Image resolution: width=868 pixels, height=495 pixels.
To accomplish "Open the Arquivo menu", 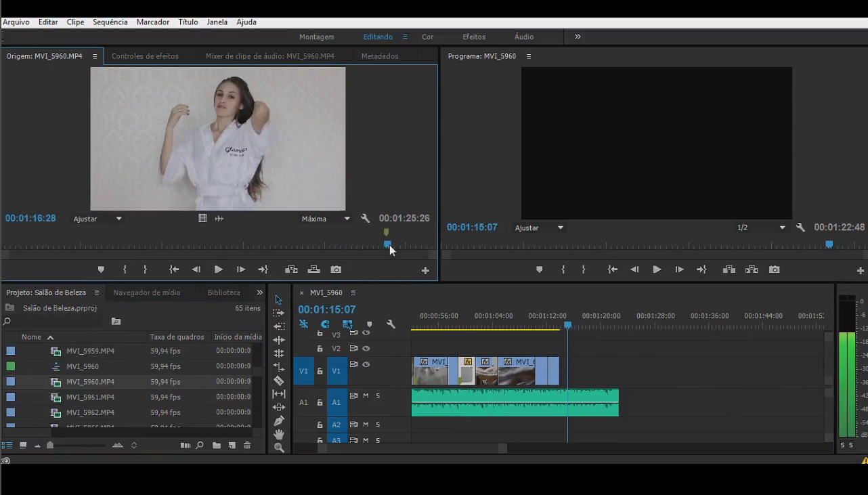I will click(x=16, y=22).
